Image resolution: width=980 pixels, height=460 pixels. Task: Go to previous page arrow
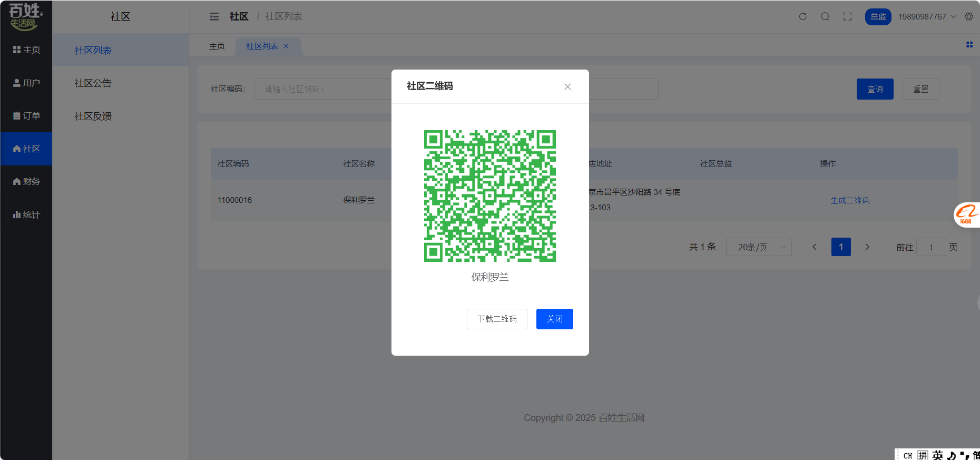(815, 247)
